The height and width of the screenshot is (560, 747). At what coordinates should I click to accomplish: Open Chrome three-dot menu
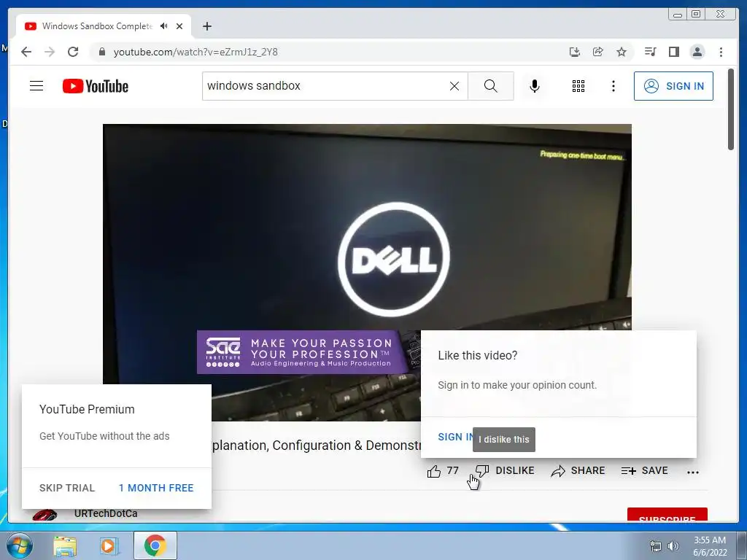[721, 52]
